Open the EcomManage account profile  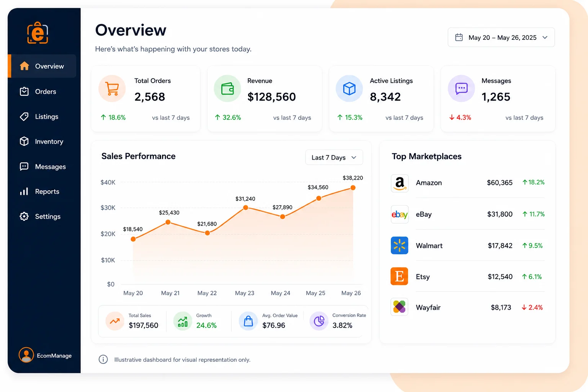(45, 355)
